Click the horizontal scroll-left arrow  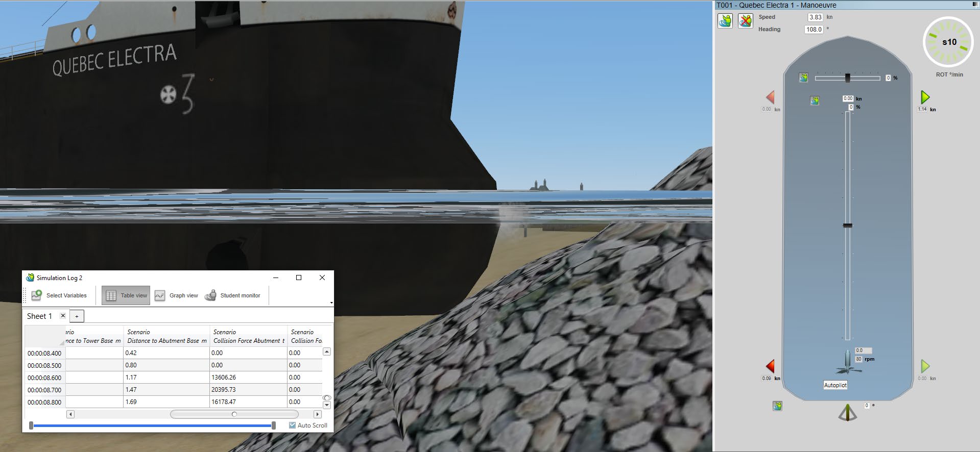(x=70, y=414)
